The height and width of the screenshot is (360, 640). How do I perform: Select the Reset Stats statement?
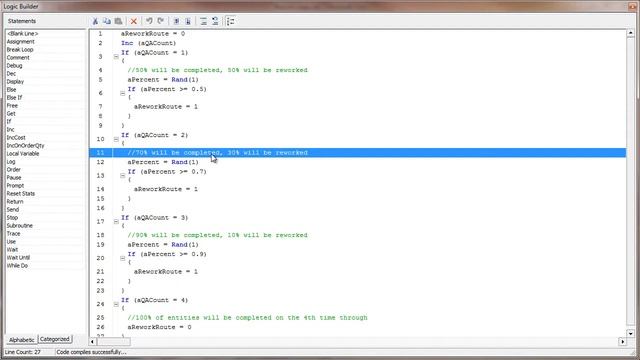coord(21,193)
